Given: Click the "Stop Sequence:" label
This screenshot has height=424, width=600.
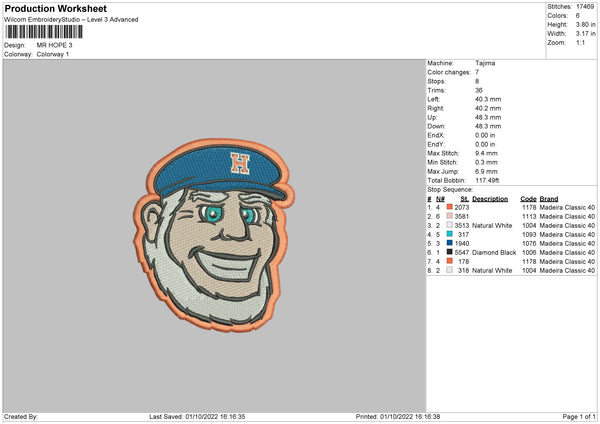Looking at the screenshot, I should [450, 189].
